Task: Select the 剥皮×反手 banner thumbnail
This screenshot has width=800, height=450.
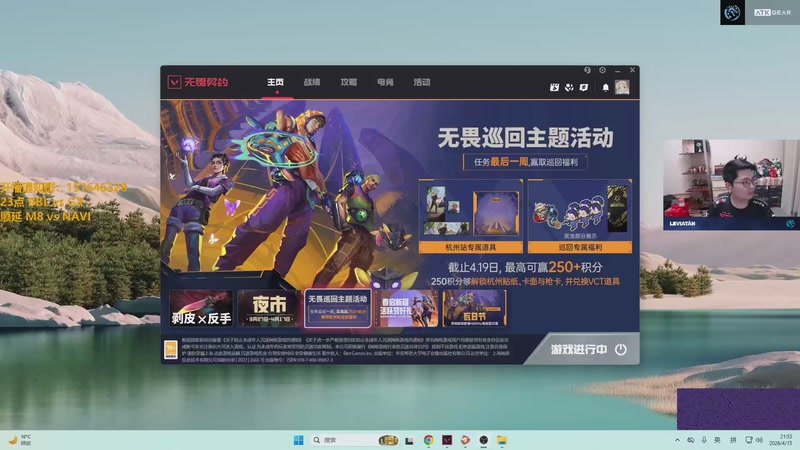Action: point(201,308)
